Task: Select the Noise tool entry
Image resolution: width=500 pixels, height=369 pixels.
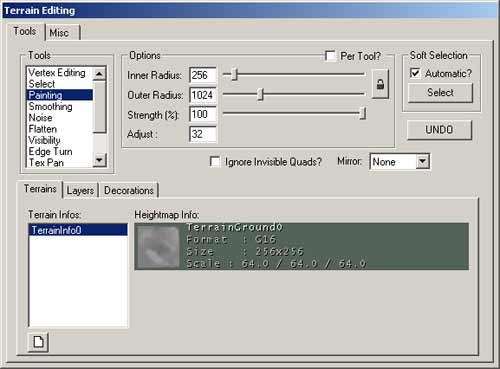Action: coord(60,118)
